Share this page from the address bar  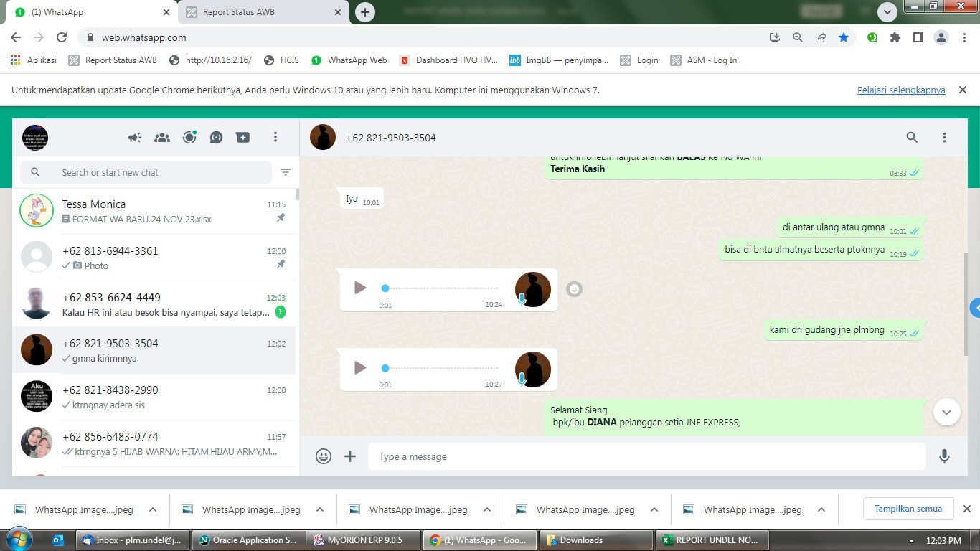pyautogui.click(x=820, y=37)
